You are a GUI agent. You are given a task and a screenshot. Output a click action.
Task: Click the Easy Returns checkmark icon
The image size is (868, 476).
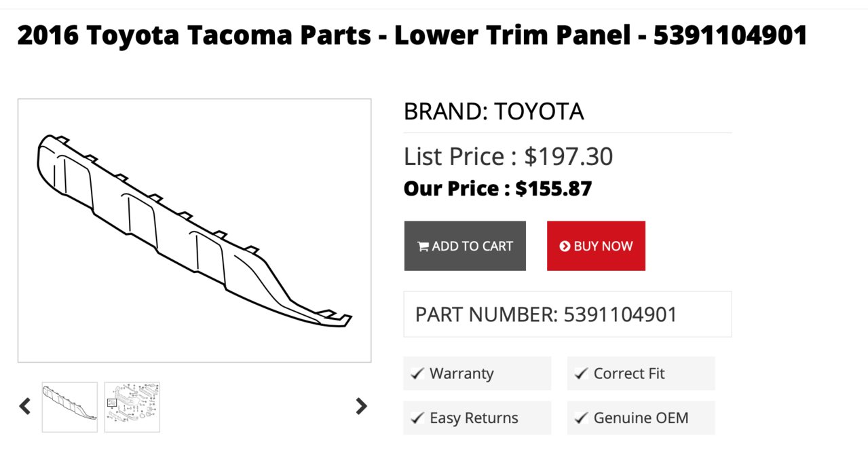tap(417, 418)
